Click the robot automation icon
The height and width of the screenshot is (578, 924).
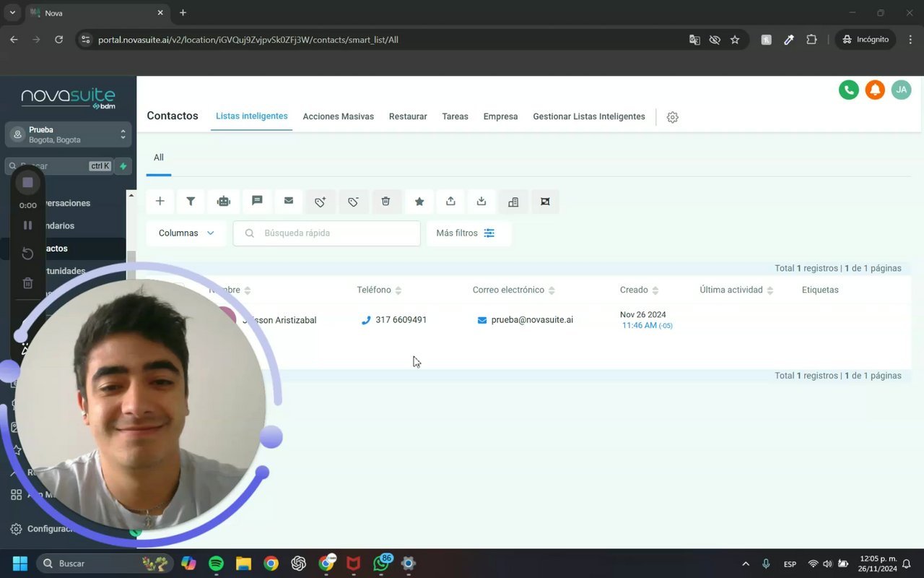pyautogui.click(x=224, y=202)
